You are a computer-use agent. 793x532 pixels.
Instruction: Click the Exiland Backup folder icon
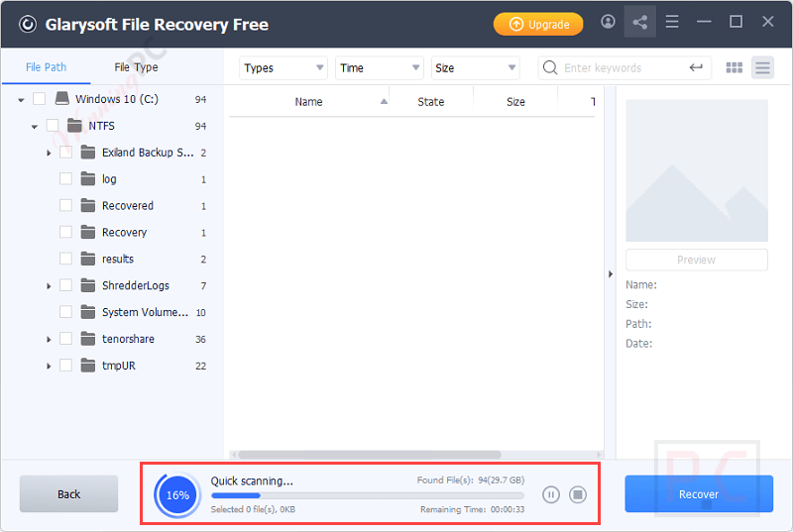click(88, 153)
